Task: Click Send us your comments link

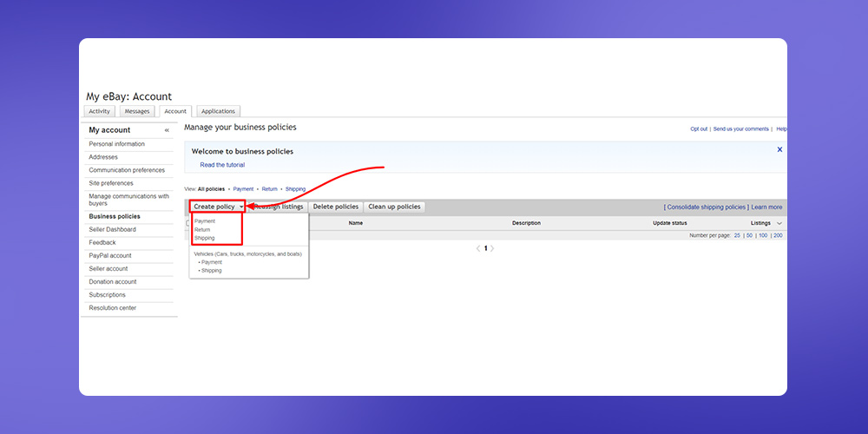Action: (740, 129)
